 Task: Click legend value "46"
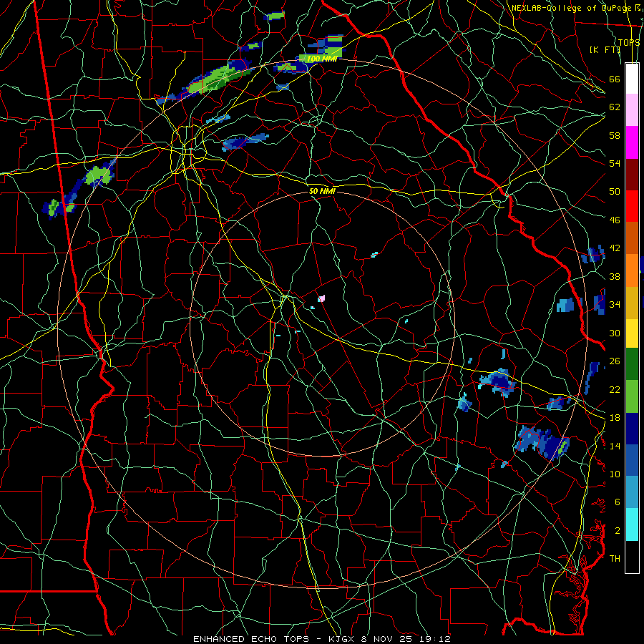pyautogui.click(x=615, y=220)
